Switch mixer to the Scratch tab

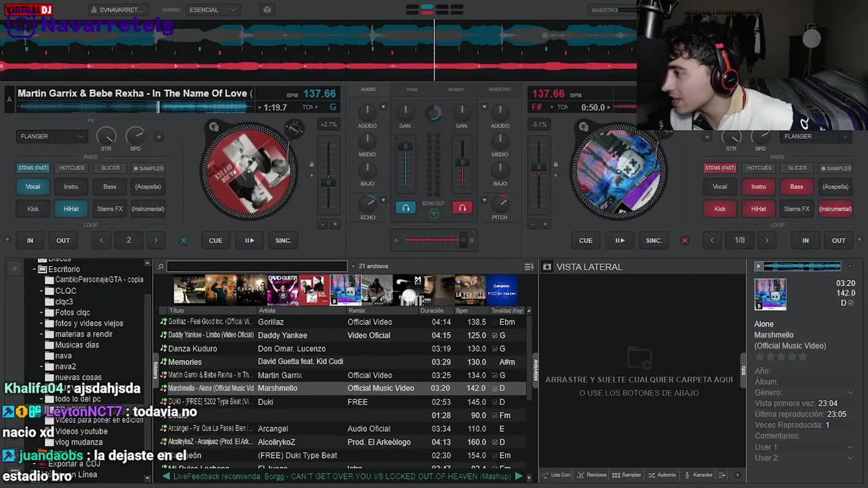[456, 89]
